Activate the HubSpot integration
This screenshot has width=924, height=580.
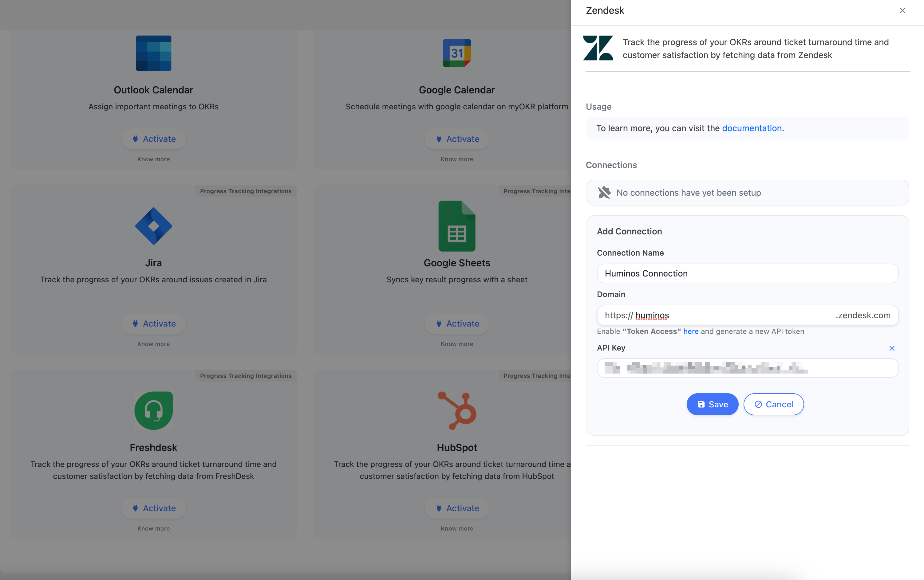(x=457, y=508)
